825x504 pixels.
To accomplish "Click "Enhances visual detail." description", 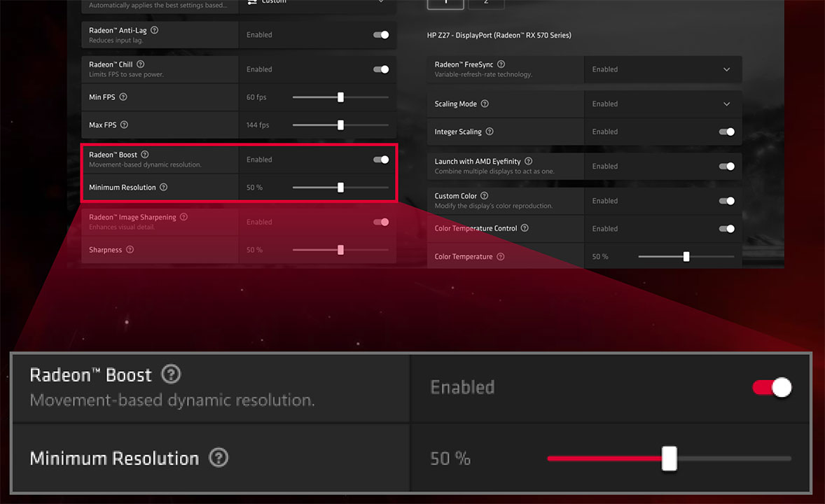I will 122,227.
